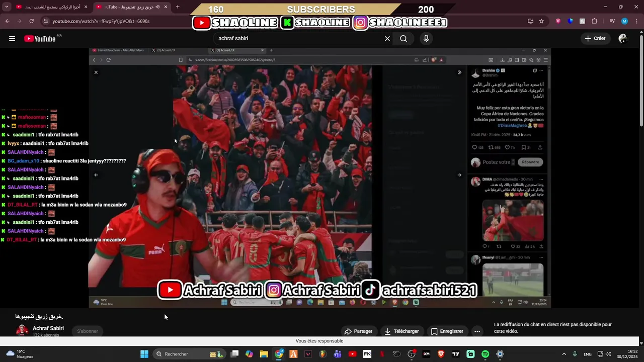
Task: Open Task View from the taskbar
Action: 234,354
